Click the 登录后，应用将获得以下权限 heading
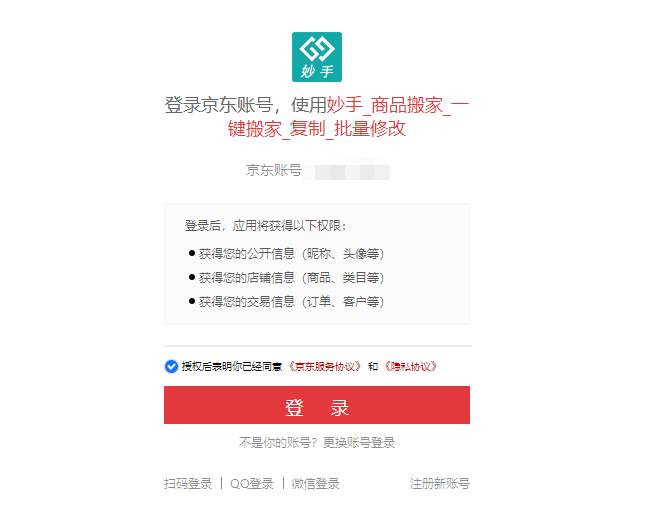The width and height of the screenshot is (648, 523). [267, 226]
